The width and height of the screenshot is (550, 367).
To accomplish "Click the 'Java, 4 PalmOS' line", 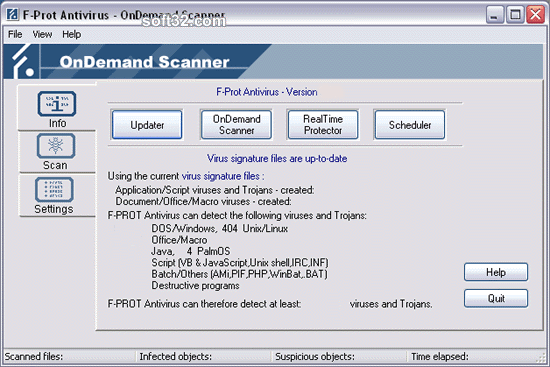I will (x=190, y=251).
